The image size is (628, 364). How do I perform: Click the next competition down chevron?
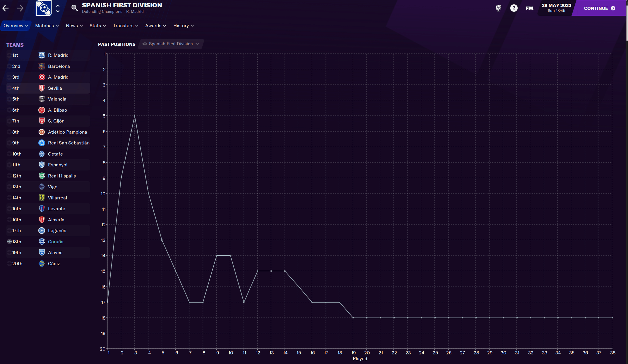click(58, 11)
